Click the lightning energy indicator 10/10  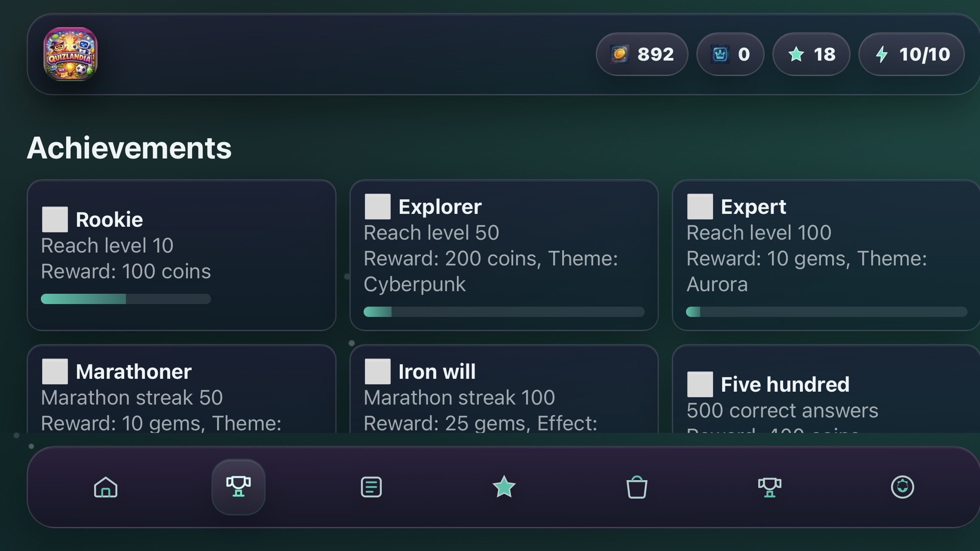pyautogui.click(x=911, y=54)
